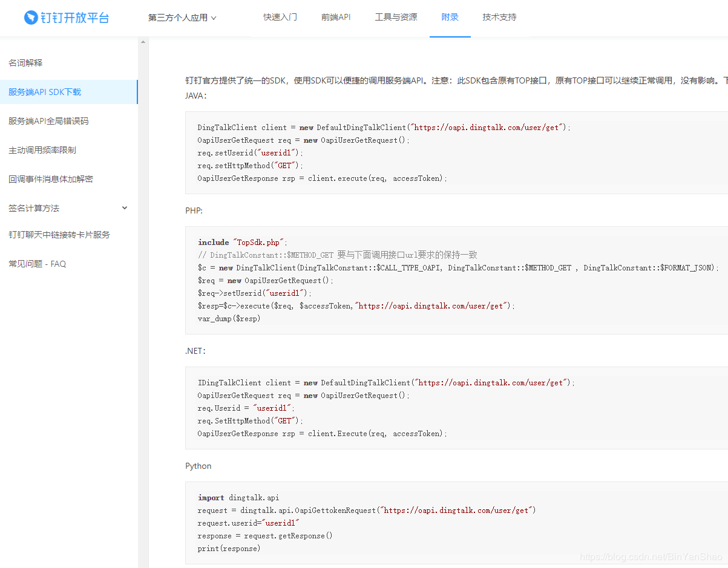The height and width of the screenshot is (568, 728).
Task: Expand the 签名计算方法 chevron
Action: (125, 208)
